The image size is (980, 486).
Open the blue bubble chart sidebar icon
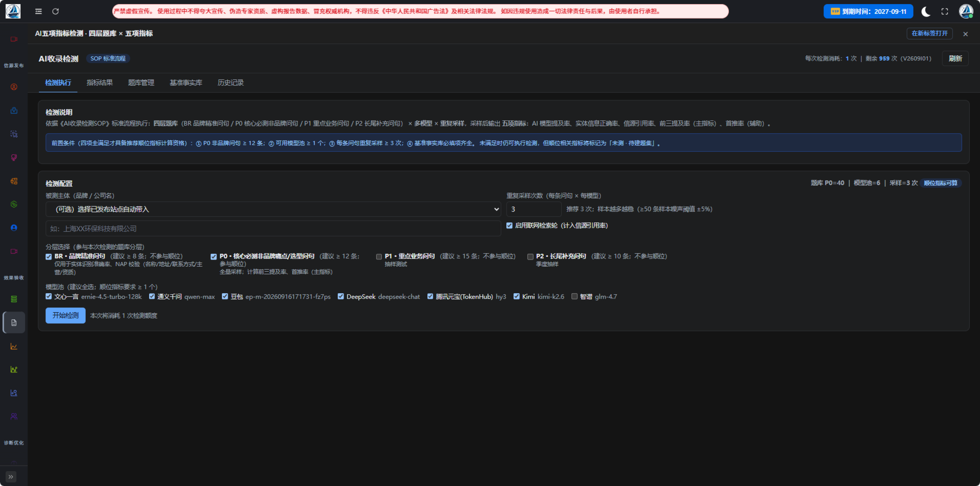14,393
